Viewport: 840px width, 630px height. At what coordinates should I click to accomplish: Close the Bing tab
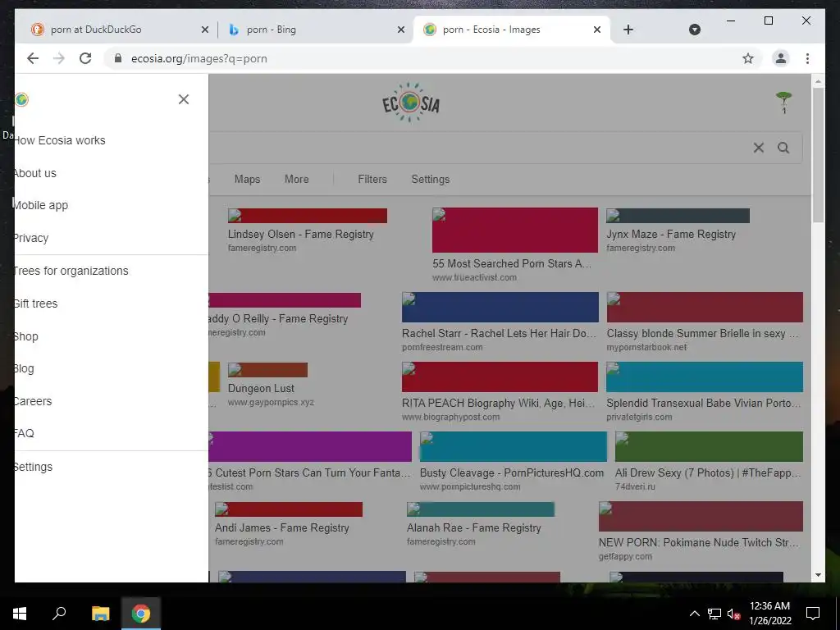coord(400,30)
